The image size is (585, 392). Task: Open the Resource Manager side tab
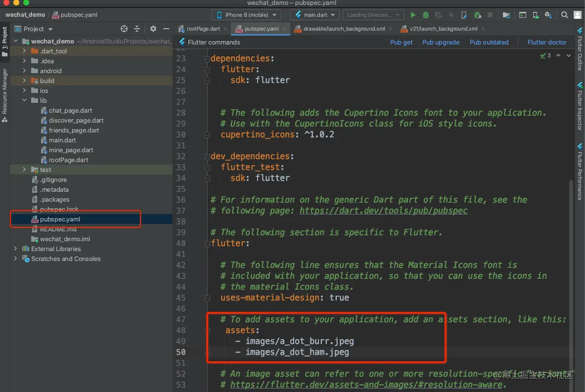point(4,95)
